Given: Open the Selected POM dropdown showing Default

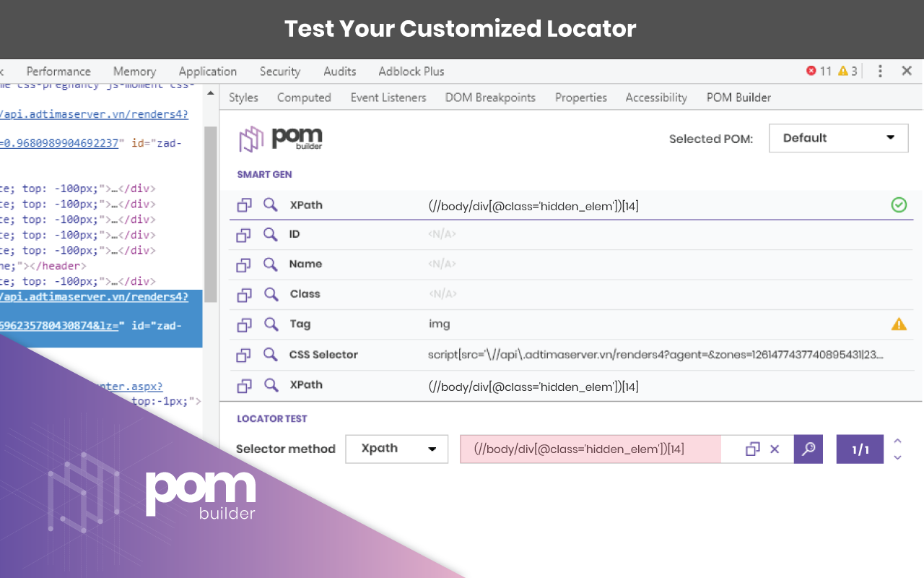Looking at the screenshot, I should [838, 138].
